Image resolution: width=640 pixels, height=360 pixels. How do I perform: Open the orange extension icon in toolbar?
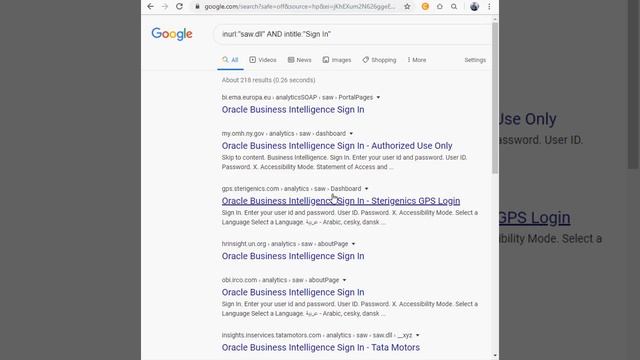[425, 7]
